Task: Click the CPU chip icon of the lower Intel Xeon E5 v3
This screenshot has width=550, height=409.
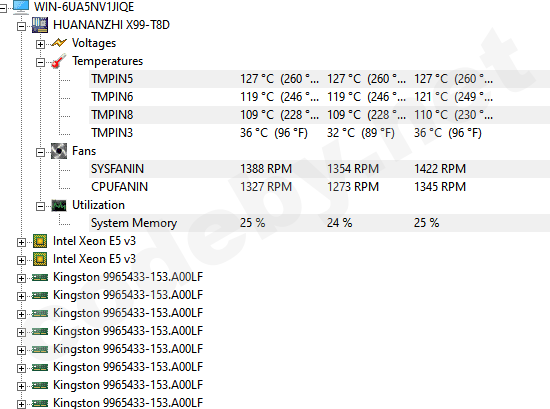Action: point(40,259)
